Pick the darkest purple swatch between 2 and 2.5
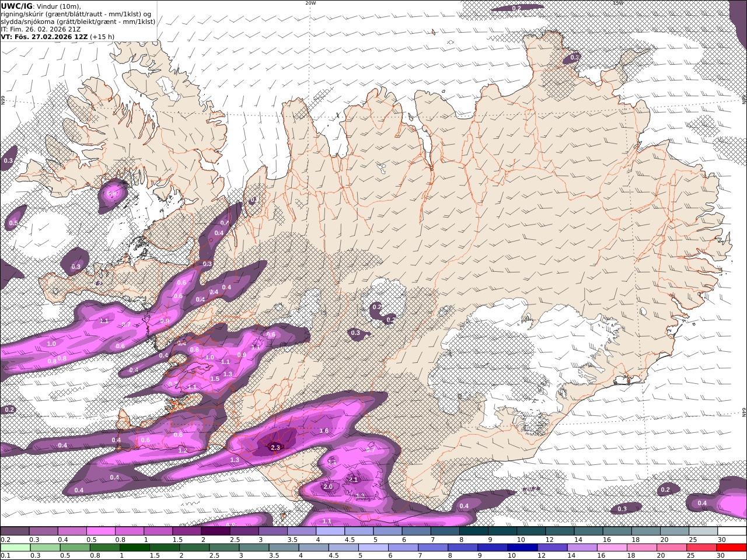747x560 pixels. [x=215, y=531]
